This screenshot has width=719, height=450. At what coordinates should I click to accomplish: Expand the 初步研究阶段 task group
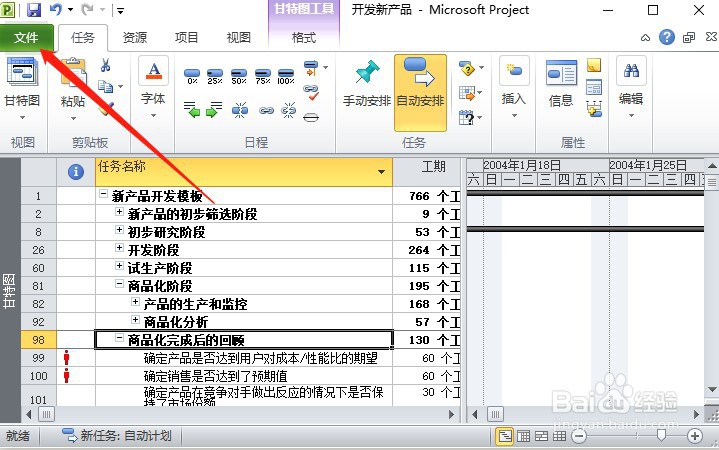coord(119,229)
